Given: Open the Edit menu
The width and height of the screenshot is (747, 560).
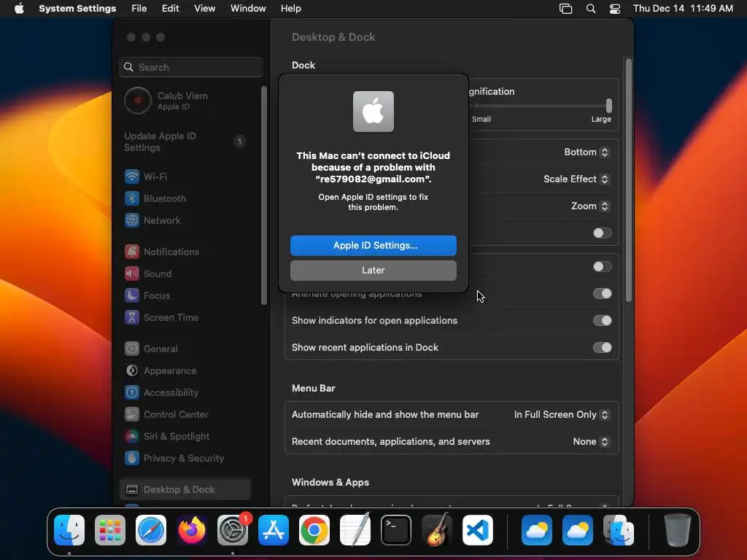Looking at the screenshot, I should [x=171, y=9].
